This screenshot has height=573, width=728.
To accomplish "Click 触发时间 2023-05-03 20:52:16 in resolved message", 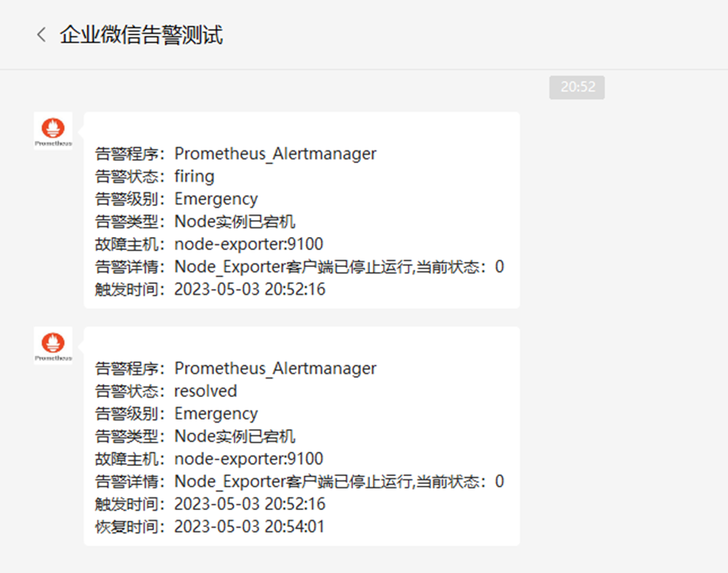I will click(x=211, y=504).
